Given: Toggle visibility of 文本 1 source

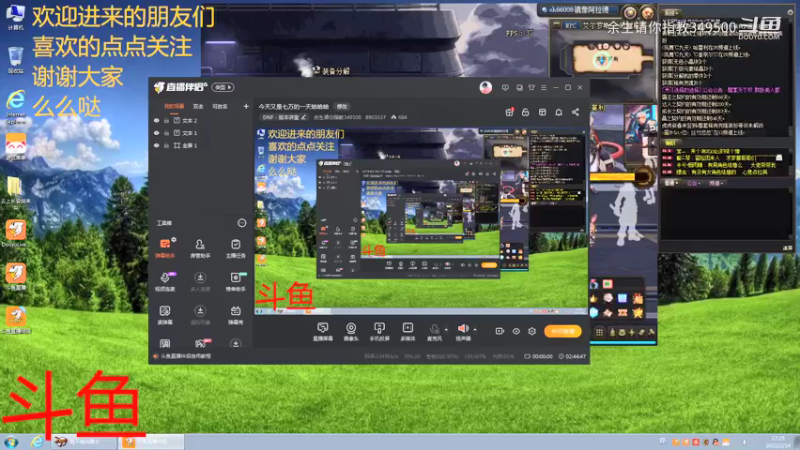Looking at the screenshot, I should (156, 133).
